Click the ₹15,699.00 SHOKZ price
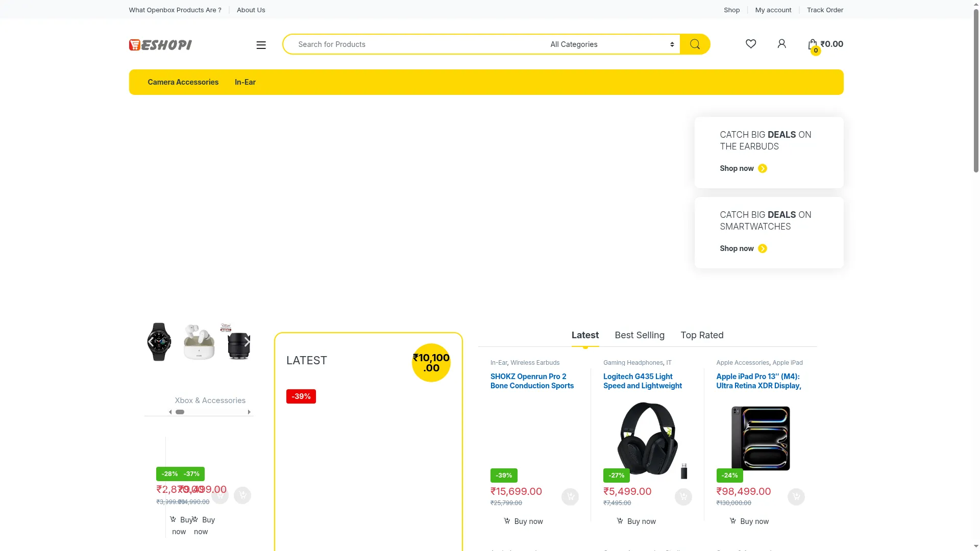This screenshot has width=980, height=551. (516, 491)
